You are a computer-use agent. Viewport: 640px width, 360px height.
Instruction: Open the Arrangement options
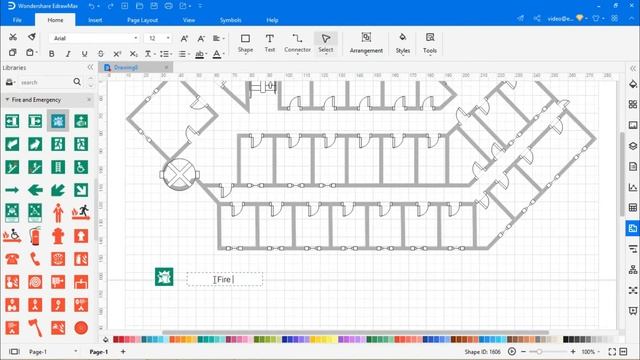(x=366, y=43)
